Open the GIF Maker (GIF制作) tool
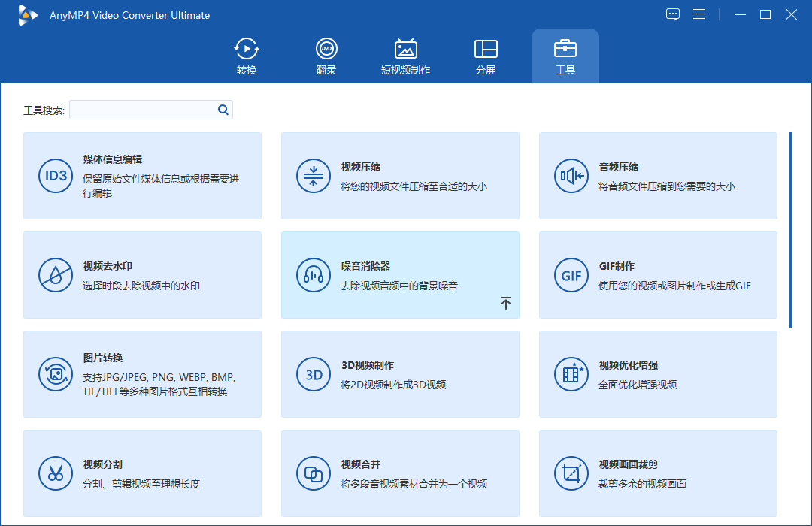 click(658, 275)
